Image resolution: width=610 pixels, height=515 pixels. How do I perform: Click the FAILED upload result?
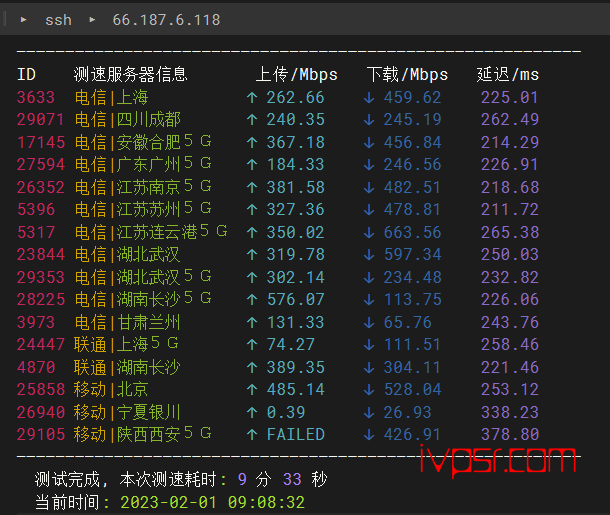pyautogui.click(x=295, y=434)
